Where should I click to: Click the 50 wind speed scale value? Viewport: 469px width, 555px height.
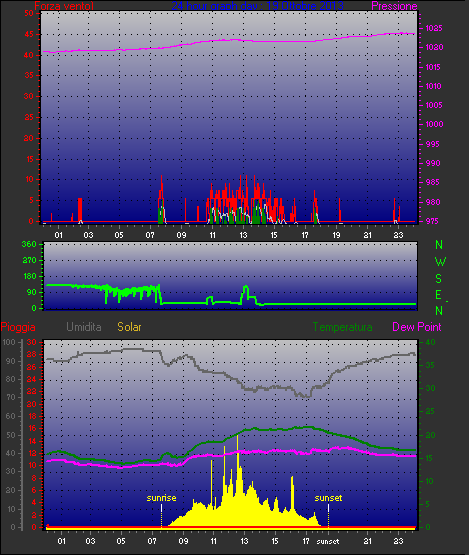tap(29, 13)
